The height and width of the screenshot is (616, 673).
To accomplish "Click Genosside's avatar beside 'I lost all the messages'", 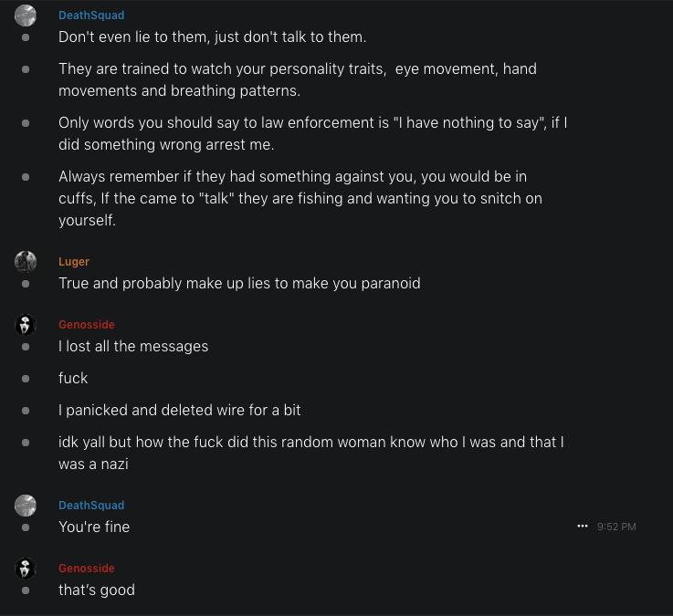I will (x=26, y=325).
